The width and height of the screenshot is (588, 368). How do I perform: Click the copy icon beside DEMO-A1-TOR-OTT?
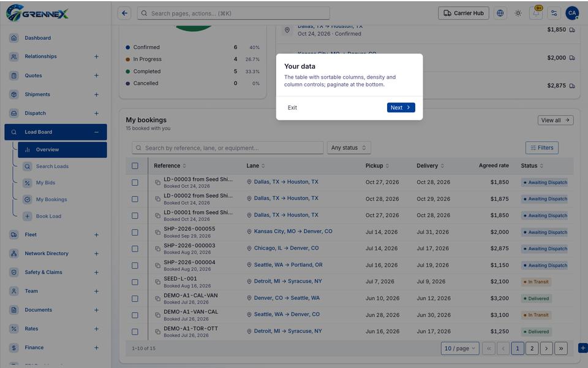click(x=158, y=332)
